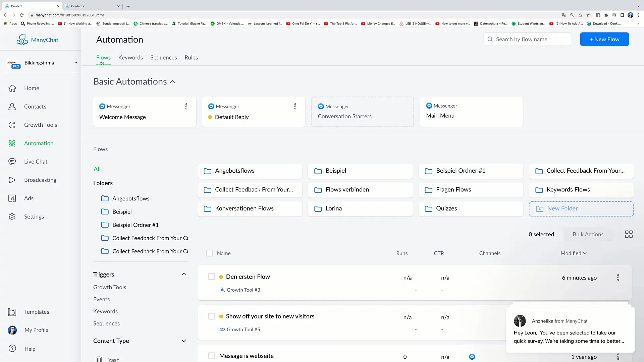Click Growth Tool #3 label
This screenshot has height=362, width=644.
(243, 290)
